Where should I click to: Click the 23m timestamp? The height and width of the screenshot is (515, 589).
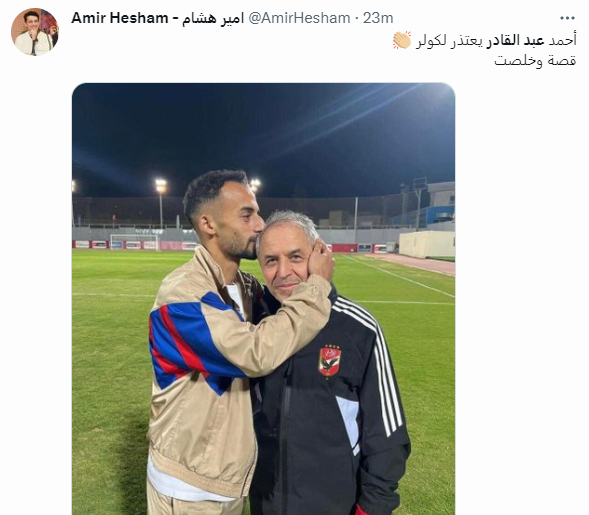pos(378,18)
